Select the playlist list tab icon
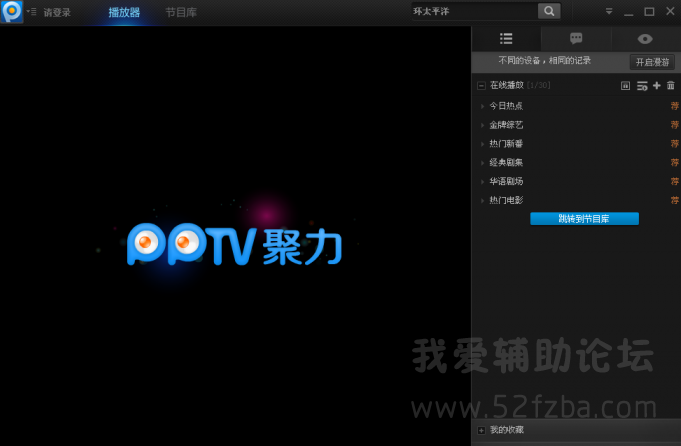 pos(506,39)
